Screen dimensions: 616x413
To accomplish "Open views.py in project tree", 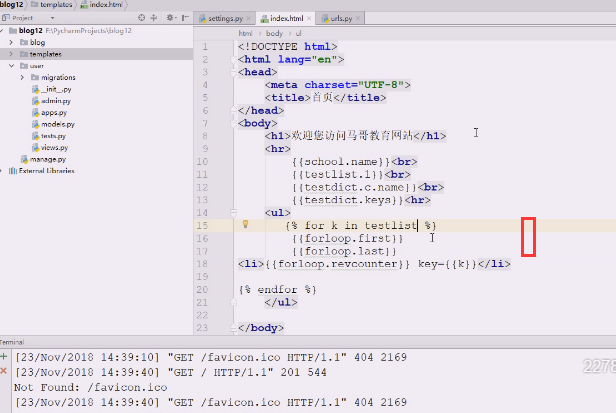I will tap(50, 148).
